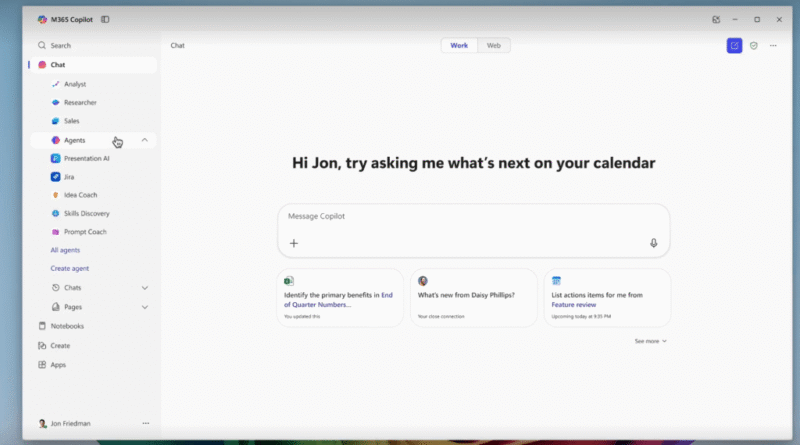The height and width of the screenshot is (445, 800).
Task: Click the 'Chat' header label
Action: (178, 45)
